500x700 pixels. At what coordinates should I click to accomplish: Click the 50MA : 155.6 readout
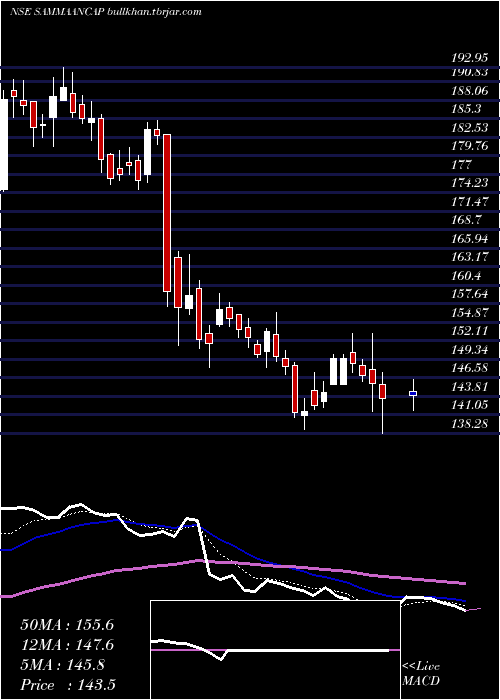pos(67,625)
